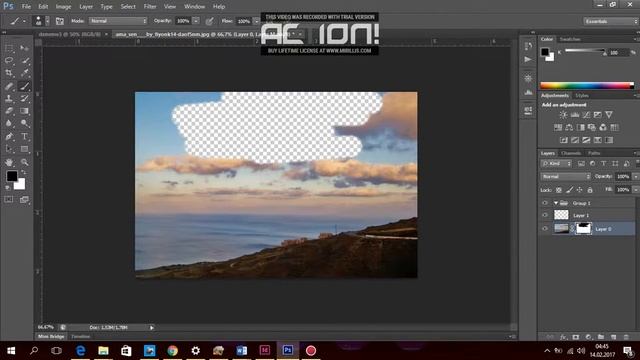Select the Zoom tool
The width and height of the screenshot is (640, 360).
coord(24,162)
